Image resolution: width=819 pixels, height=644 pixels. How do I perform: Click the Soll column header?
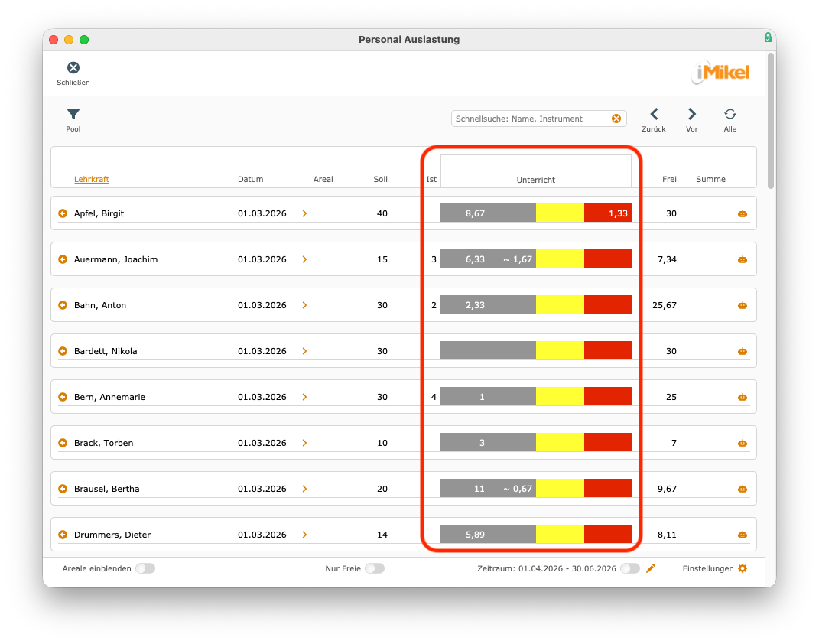point(380,179)
